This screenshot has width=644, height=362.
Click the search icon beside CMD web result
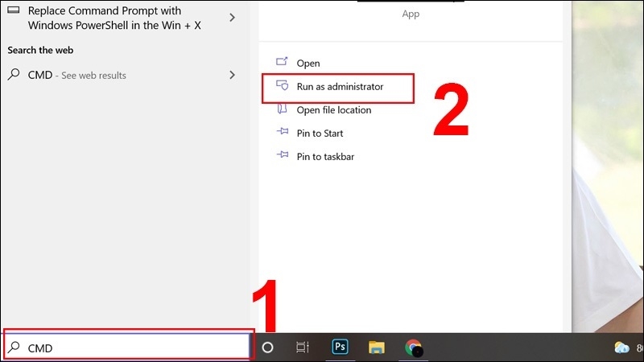click(14, 75)
